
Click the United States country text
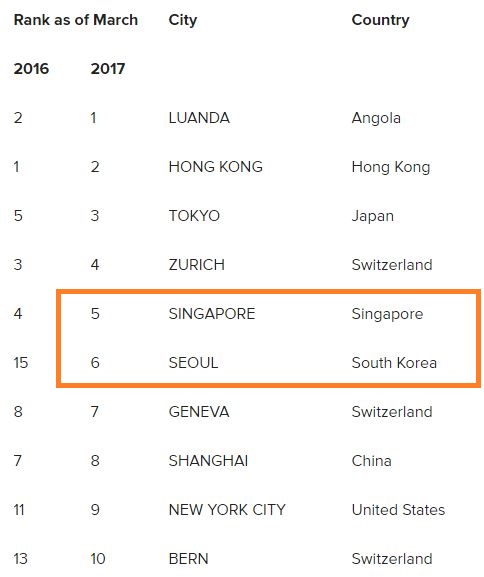point(398,510)
